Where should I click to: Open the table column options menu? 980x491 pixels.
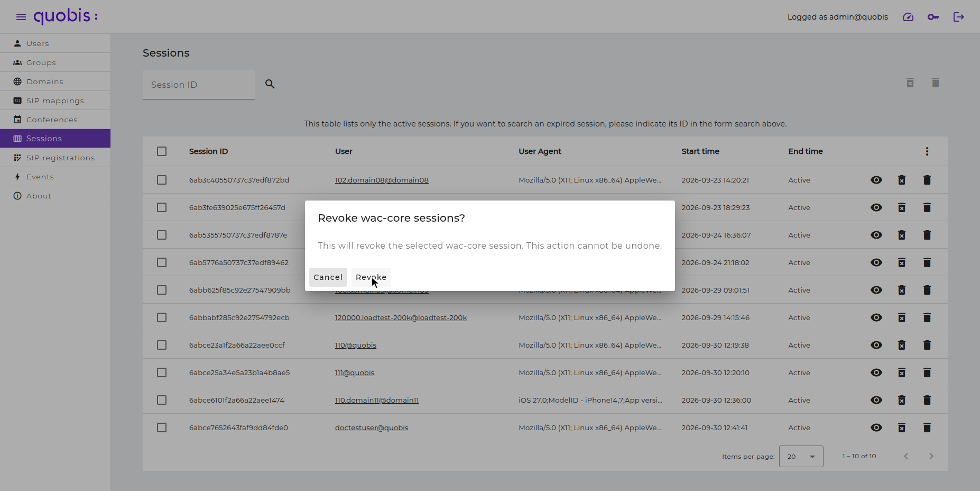tap(927, 151)
